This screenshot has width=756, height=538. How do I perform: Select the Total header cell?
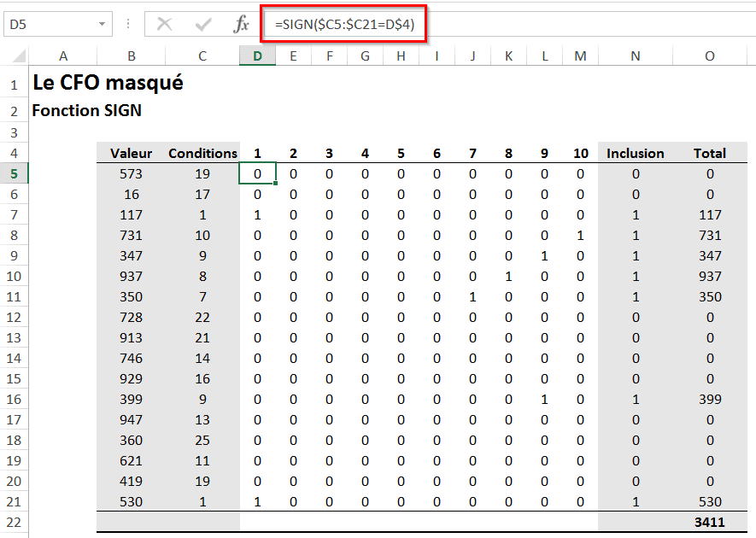pos(709,154)
